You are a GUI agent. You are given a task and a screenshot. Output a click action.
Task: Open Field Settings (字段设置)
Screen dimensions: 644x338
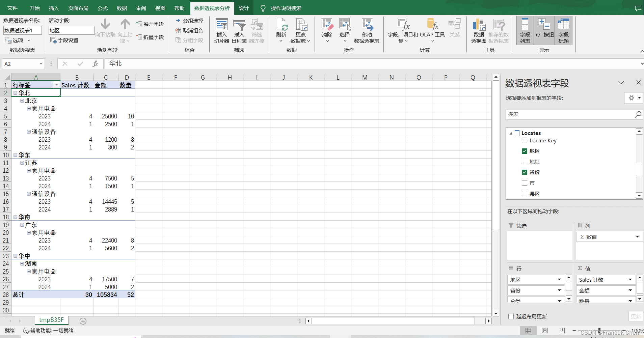64,40
